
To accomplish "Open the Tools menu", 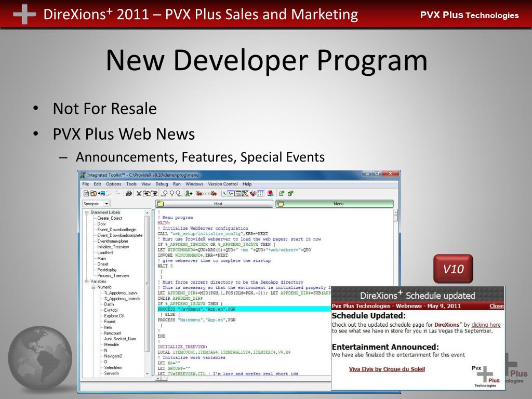I will pos(131,184).
